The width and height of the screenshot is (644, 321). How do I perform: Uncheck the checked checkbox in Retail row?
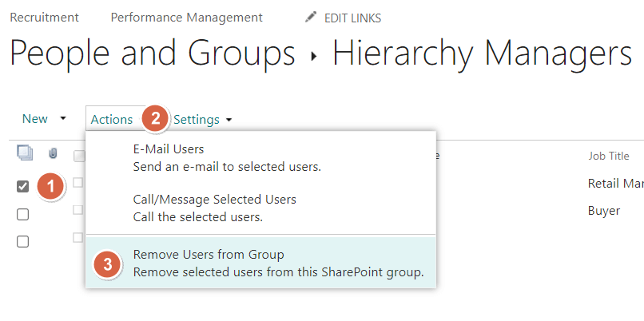pos(22,187)
